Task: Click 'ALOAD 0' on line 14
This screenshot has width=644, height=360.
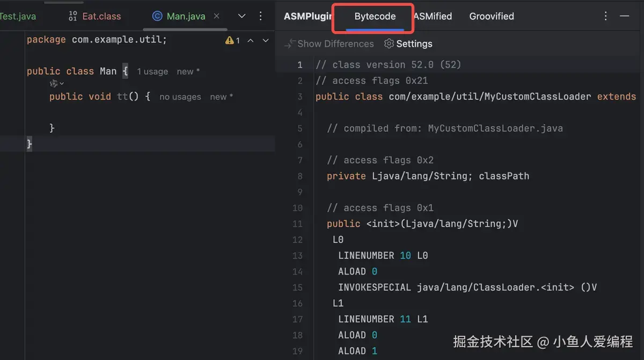Action: point(357,271)
